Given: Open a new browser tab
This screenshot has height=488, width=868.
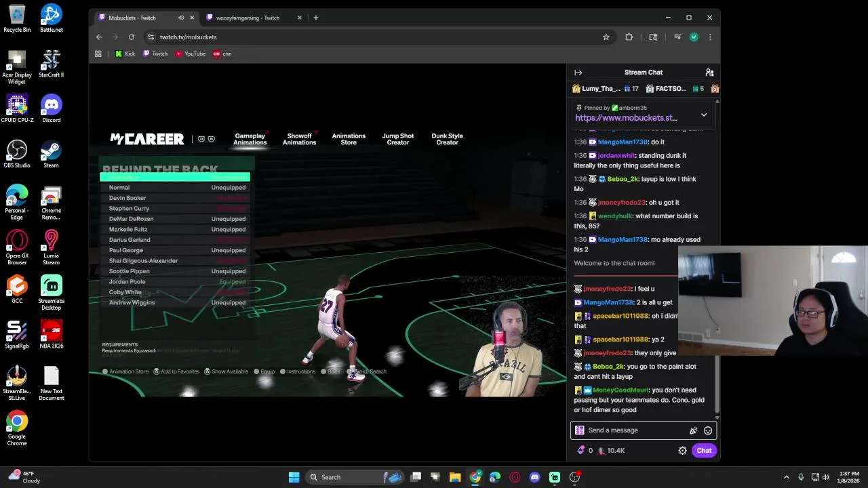Looking at the screenshot, I should coord(316,18).
